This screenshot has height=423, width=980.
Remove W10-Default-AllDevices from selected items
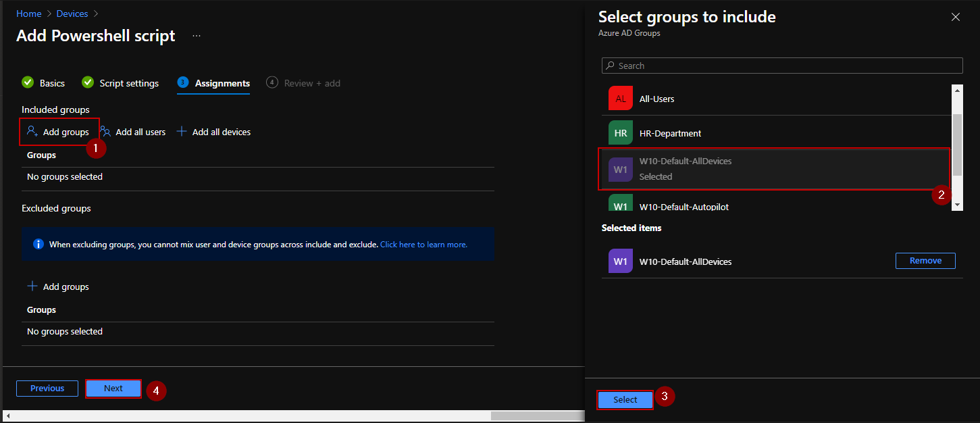click(925, 261)
